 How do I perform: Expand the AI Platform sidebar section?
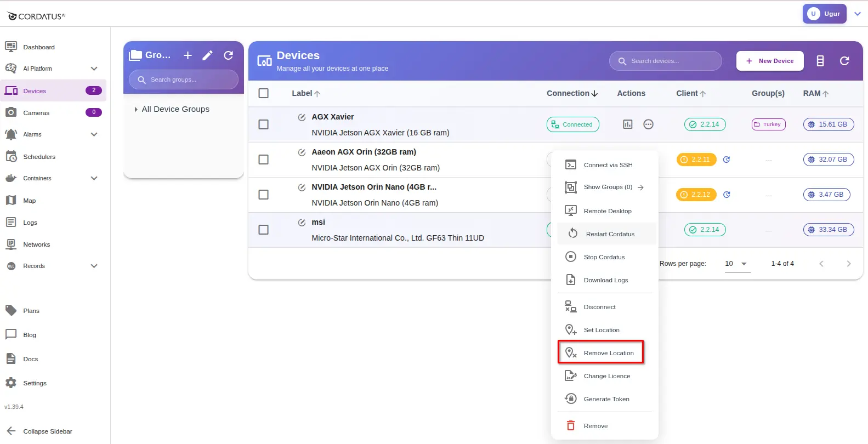click(94, 69)
